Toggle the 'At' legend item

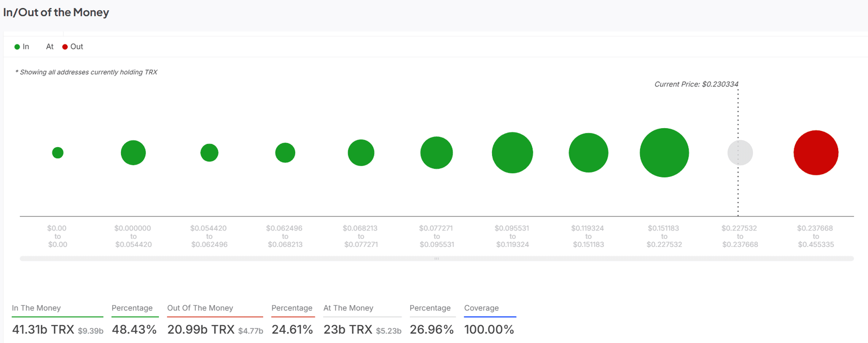click(49, 47)
